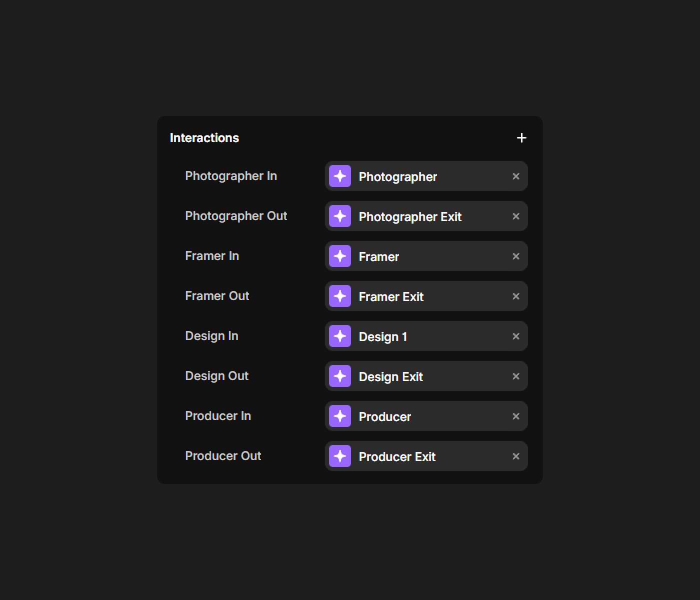The height and width of the screenshot is (600, 700).
Task: Click the purple sparkle icon for Photographer Exit
Action: [x=340, y=216]
